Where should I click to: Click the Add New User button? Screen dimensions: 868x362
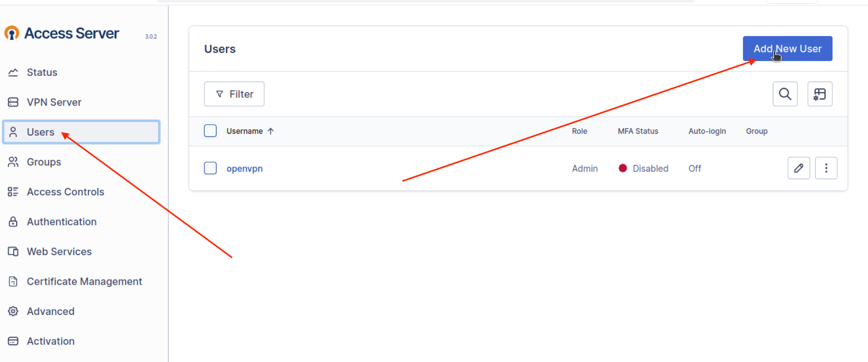787,49
